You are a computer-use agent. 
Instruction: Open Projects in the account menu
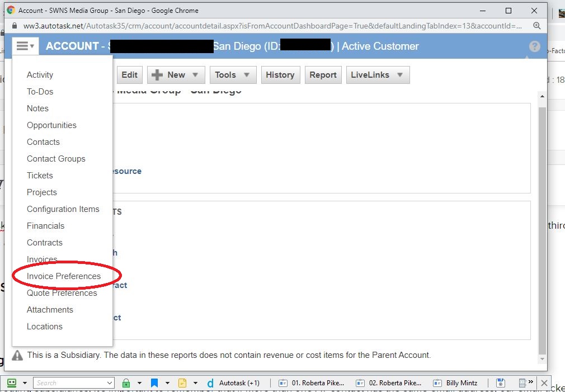42,192
